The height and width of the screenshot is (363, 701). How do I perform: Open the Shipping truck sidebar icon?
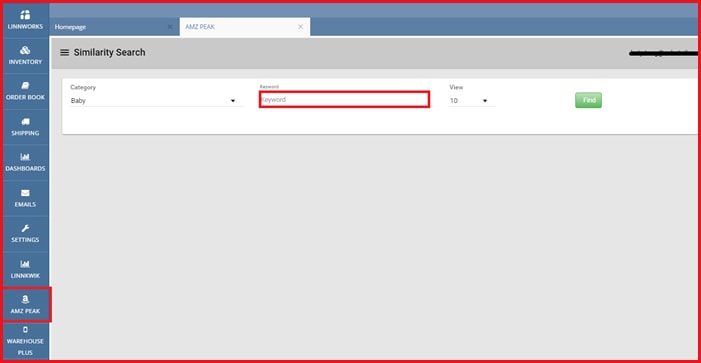[25, 121]
